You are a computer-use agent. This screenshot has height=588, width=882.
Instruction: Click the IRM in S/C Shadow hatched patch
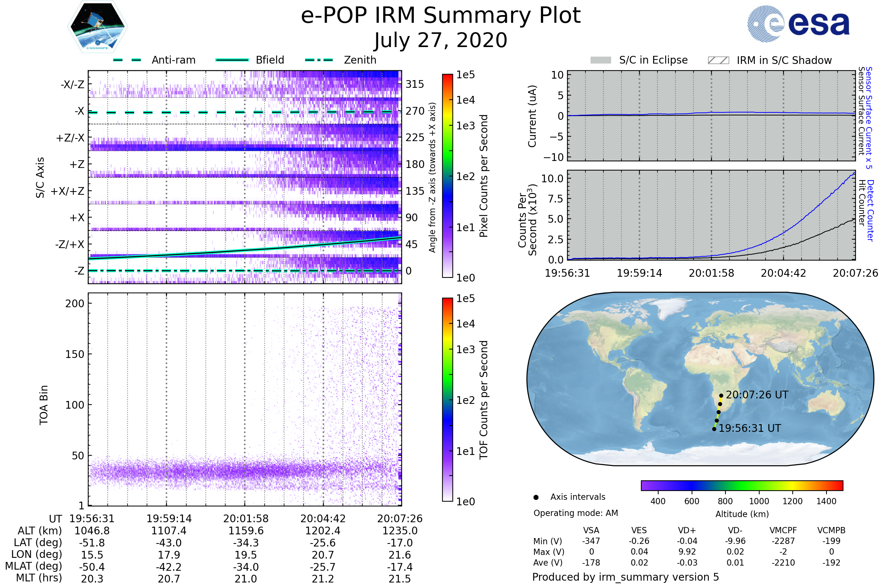tap(718, 60)
